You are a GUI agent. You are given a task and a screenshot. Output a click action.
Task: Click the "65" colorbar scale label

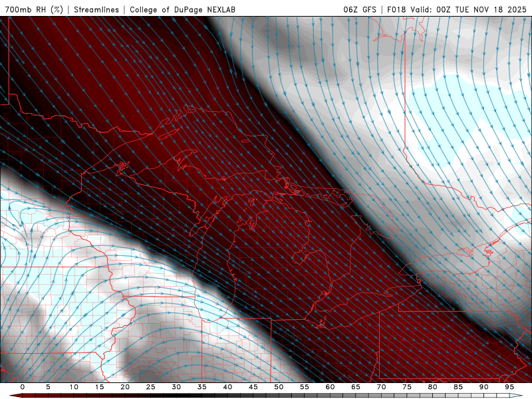[x=356, y=387]
